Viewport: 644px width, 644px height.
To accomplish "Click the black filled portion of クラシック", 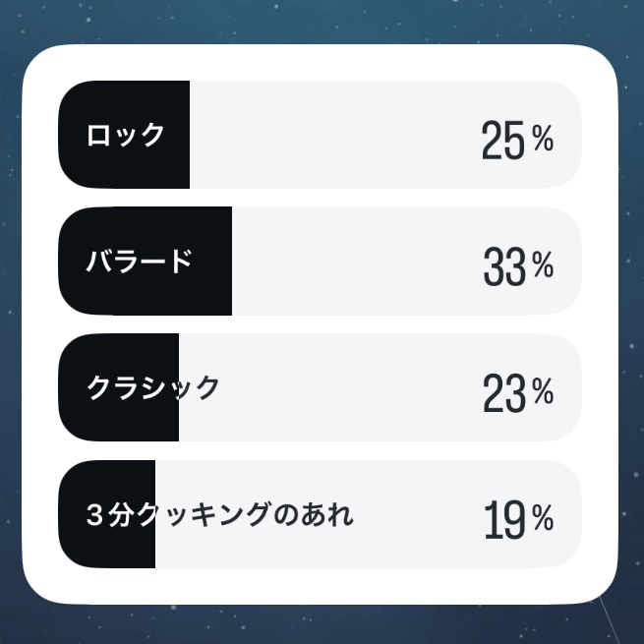I will click(118, 387).
